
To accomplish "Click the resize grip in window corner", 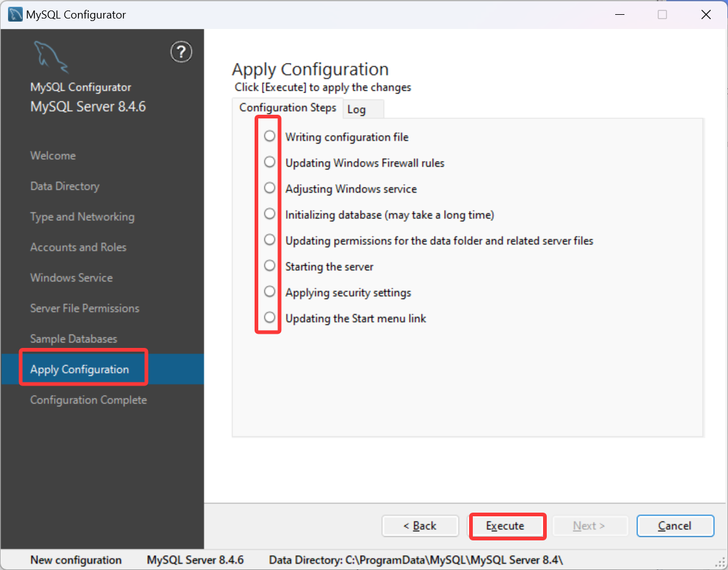I will [720, 562].
